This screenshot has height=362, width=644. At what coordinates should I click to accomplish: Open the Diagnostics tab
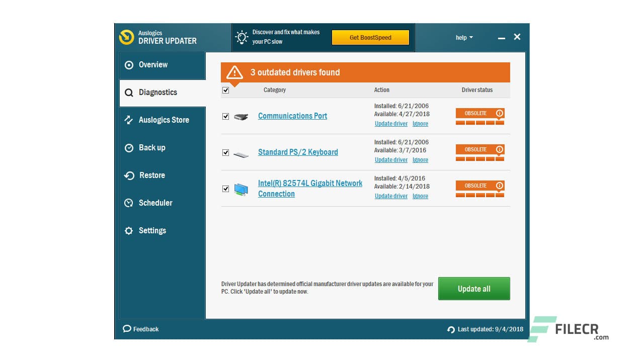point(157,92)
